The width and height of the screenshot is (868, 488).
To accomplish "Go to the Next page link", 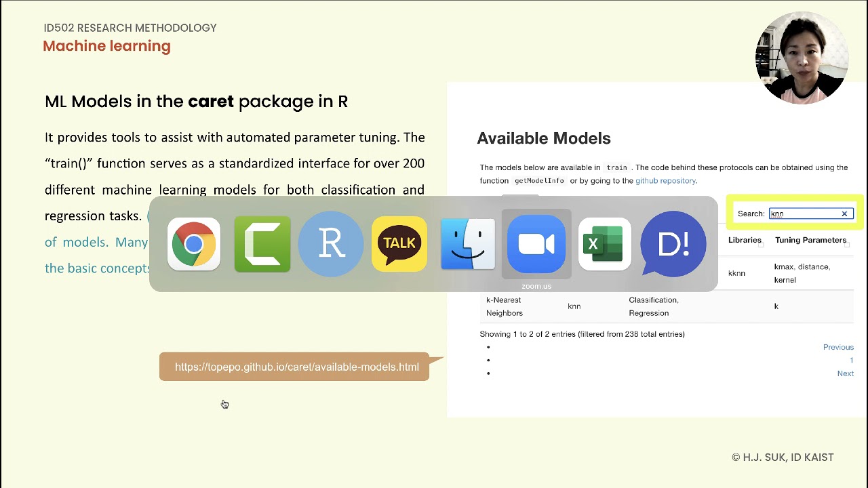I will point(845,373).
